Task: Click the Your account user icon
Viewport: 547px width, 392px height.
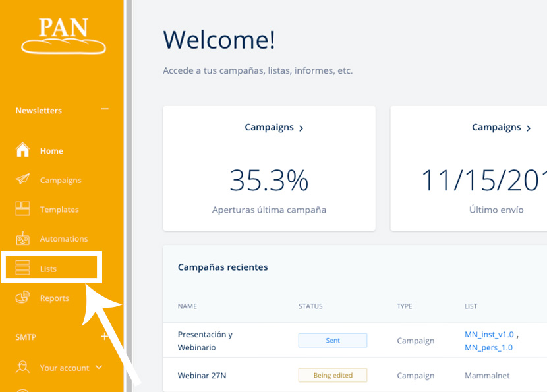Action: click(22, 368)
